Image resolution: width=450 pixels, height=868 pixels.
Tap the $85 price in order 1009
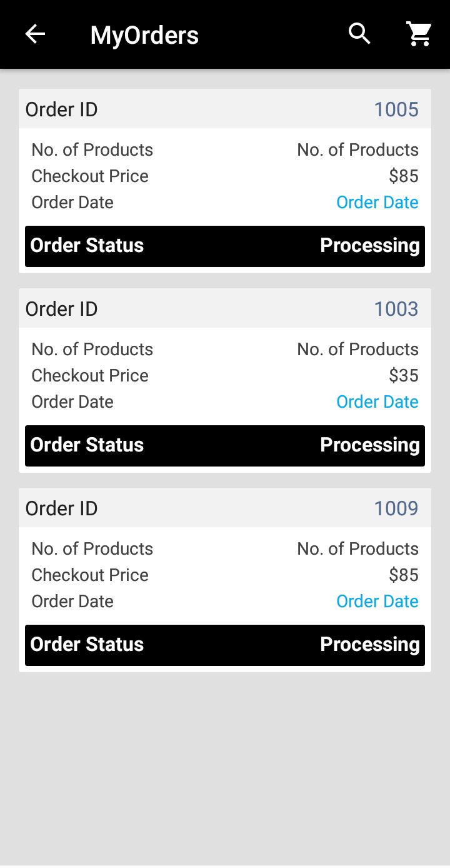pyautogui.click(x=403, y=575)
